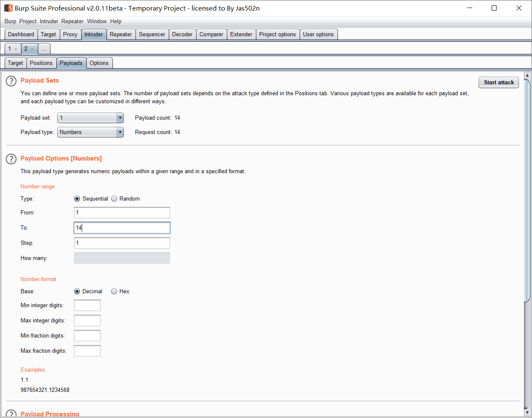Viewport: 532px width, 418px height.
Task: Open help for Payload Options [Numbers]
Action: 11,159
